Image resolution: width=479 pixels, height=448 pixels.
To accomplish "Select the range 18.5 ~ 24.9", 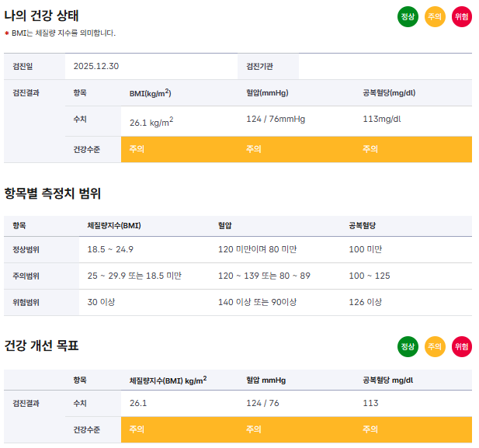I will pos(110,249).
